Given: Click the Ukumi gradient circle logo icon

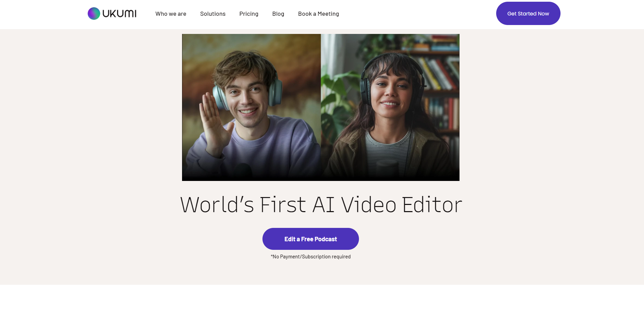Looking at the screenshot, I should point(94,14).
